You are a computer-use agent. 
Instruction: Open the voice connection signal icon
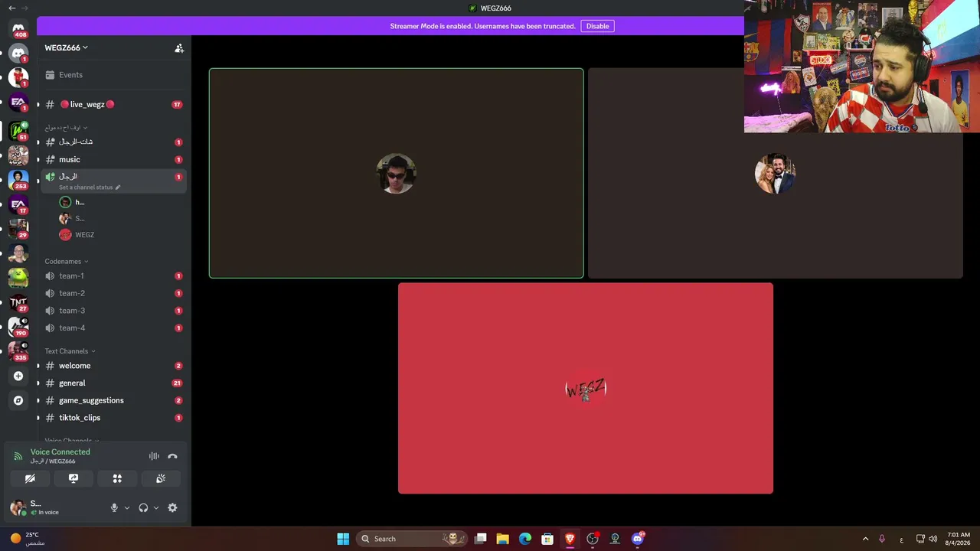pos(18,456)
